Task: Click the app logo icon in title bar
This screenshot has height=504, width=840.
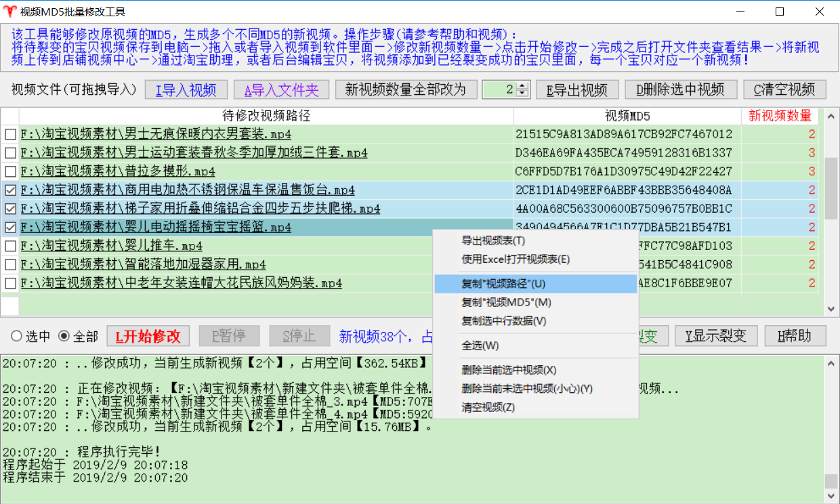Action: click(x=9, y=12)
